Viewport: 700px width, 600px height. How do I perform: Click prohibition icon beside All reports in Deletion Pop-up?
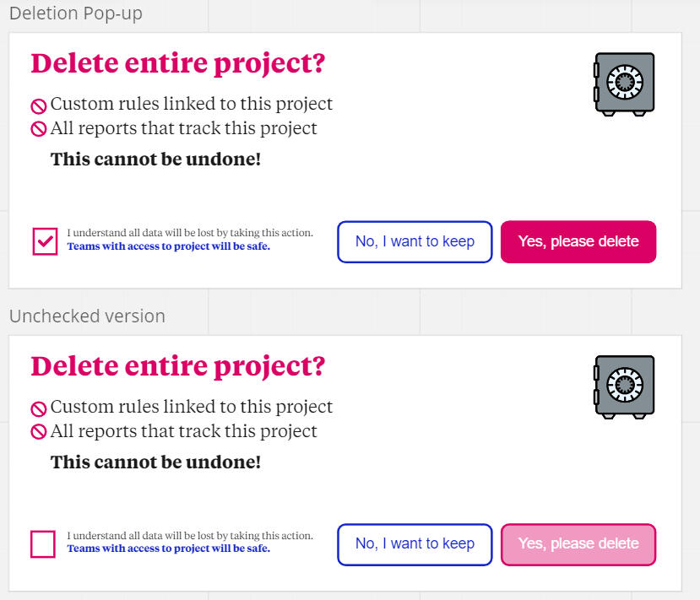(x=39, y=130)
